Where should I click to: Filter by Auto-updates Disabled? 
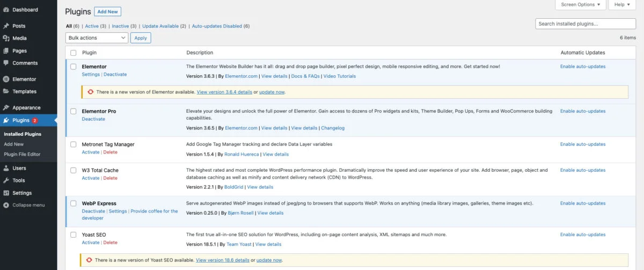pos(217,26)
